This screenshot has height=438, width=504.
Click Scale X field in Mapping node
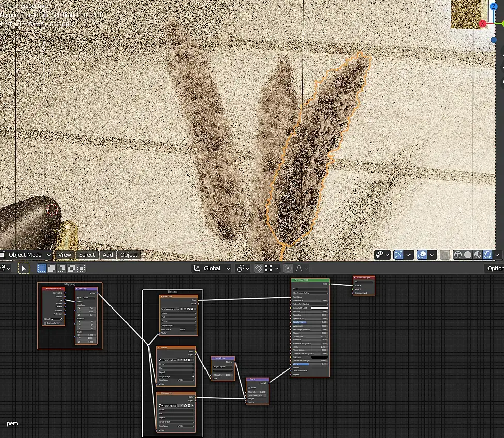86,335
